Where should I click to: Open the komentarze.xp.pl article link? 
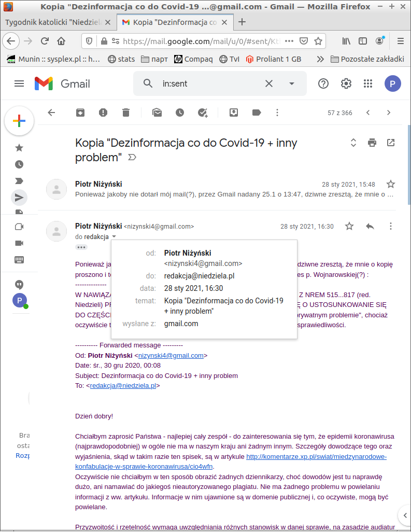tap(316, 457)
